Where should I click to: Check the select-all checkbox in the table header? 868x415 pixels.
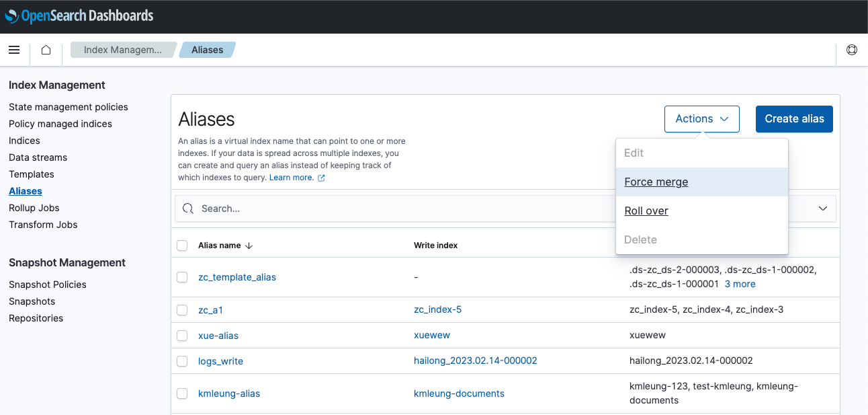(182, 245)
